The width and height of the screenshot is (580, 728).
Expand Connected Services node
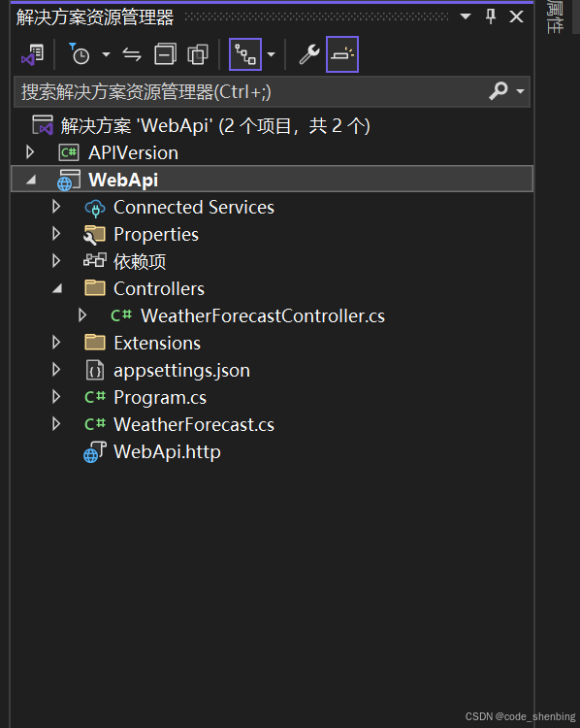point(56,207)
